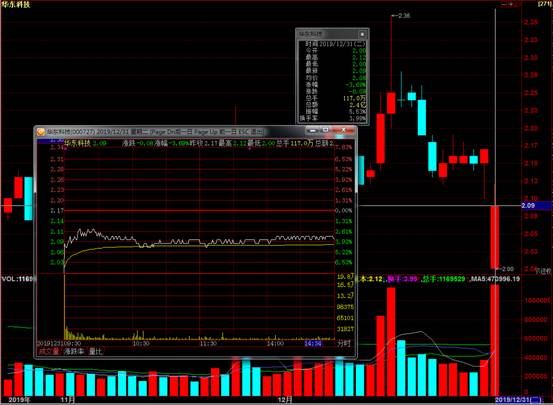Image resolution: width=553 pixels, height=405 pixels.
Task: Click the 0.00% label on intraday percent axis
Action: tap(344, 211)
